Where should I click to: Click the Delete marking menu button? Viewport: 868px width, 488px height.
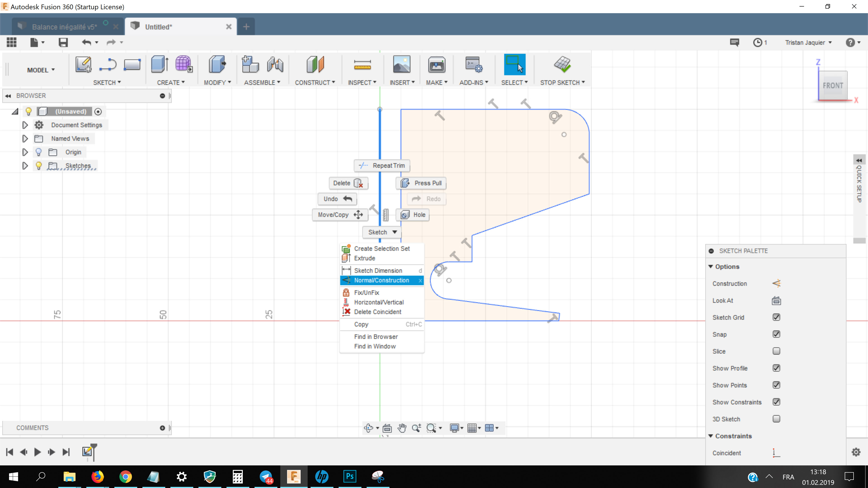(348, 183)
